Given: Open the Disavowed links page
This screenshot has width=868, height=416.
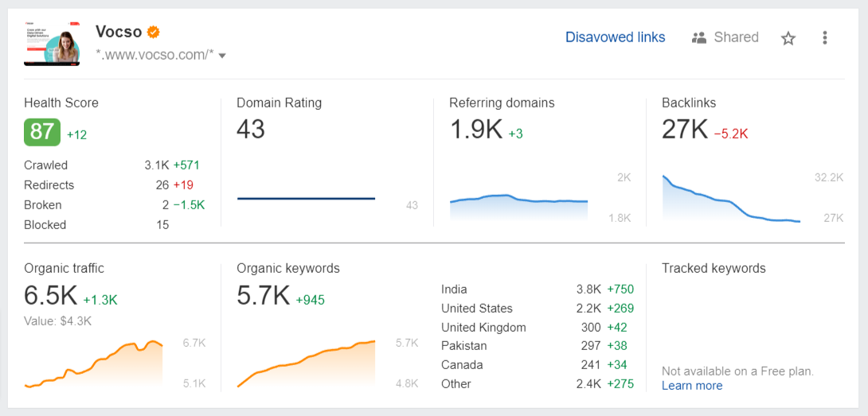Looking at the screenshot, I should point(615,37).
